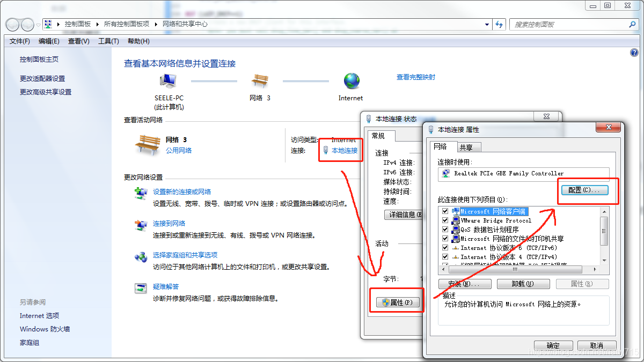The width and height of the screenshot is (644, 362).
Task: Click the Microsoft 网络客户端 item icon
Action: pyautogui.click(x=456, y=211)
